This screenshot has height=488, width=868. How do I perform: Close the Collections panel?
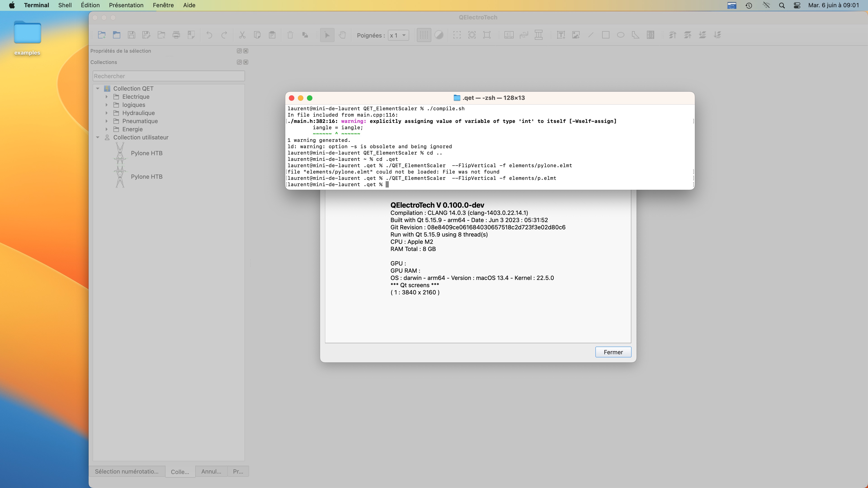pyautogui.click(x=246, y=62)
